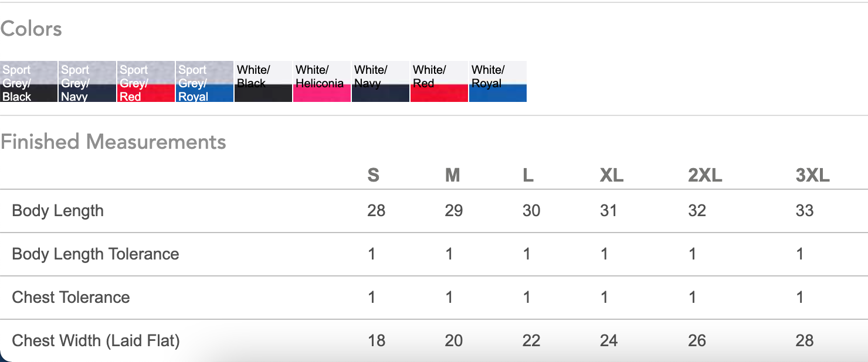Click the Chest Tolerance row label

point(71,298)
